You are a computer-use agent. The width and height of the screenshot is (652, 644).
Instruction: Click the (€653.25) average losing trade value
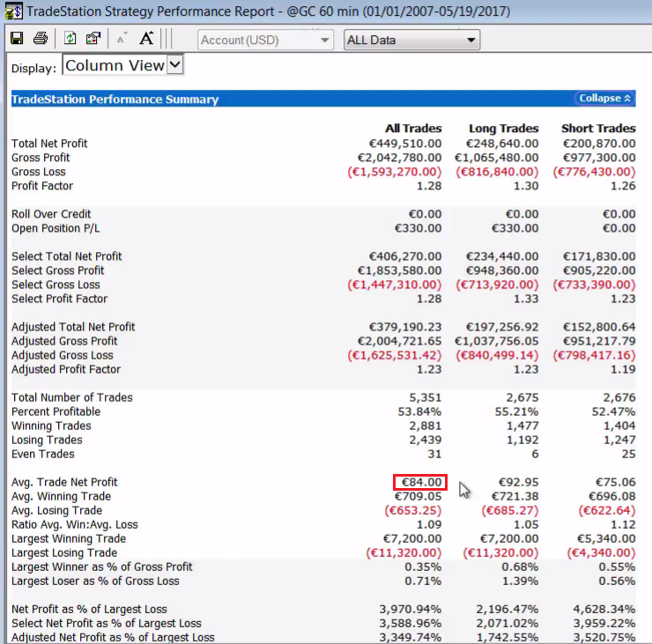(x=413, y=511)
